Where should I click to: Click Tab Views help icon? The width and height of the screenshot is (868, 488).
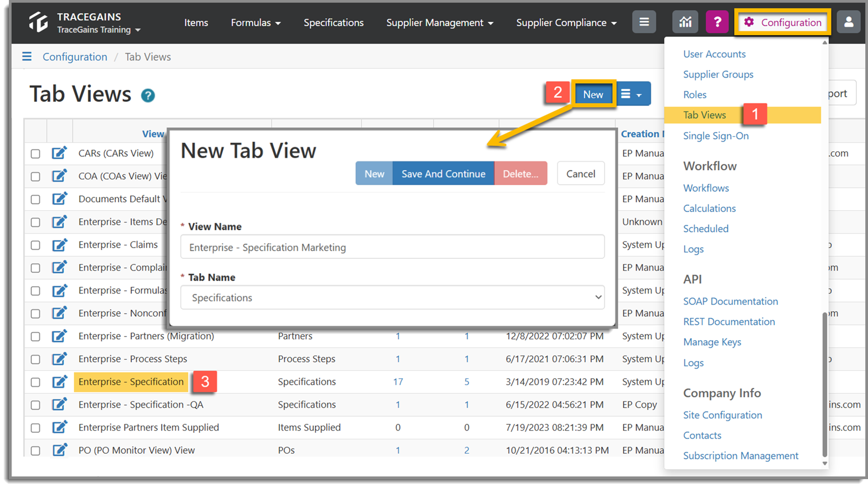(x=148, y=96)
